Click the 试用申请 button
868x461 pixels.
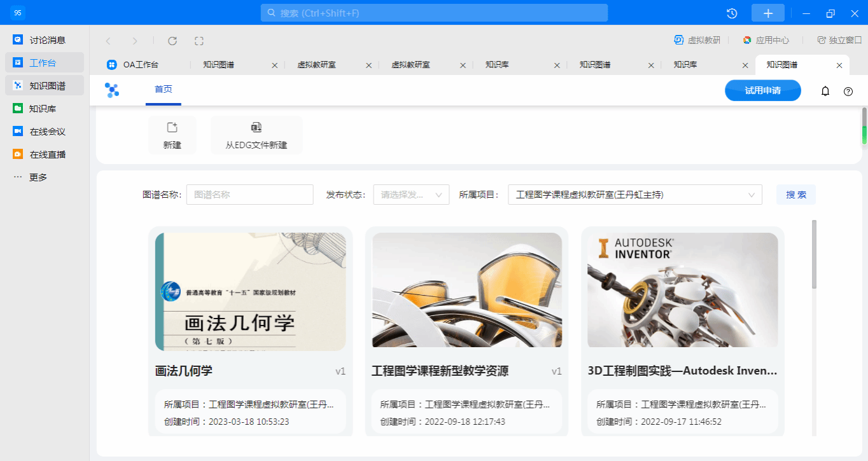pos(762,90)
